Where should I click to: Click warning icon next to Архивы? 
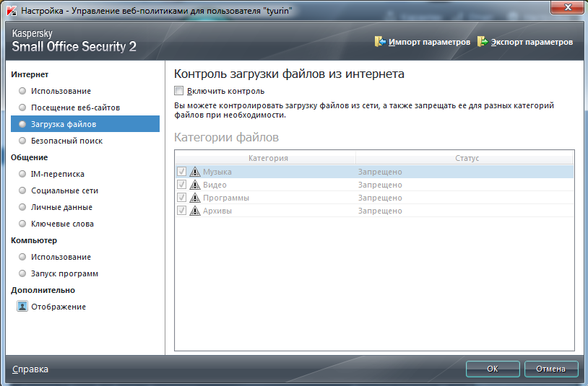coord(194,211)
